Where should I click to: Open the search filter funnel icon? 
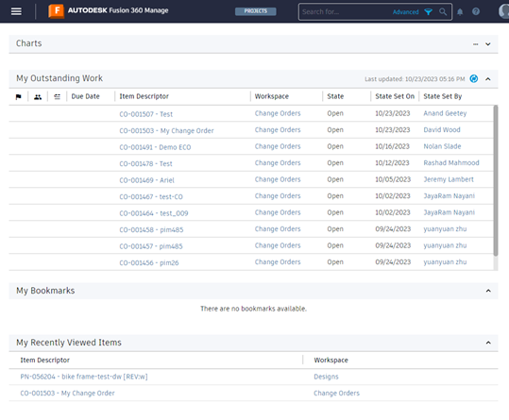click(428, 12)
